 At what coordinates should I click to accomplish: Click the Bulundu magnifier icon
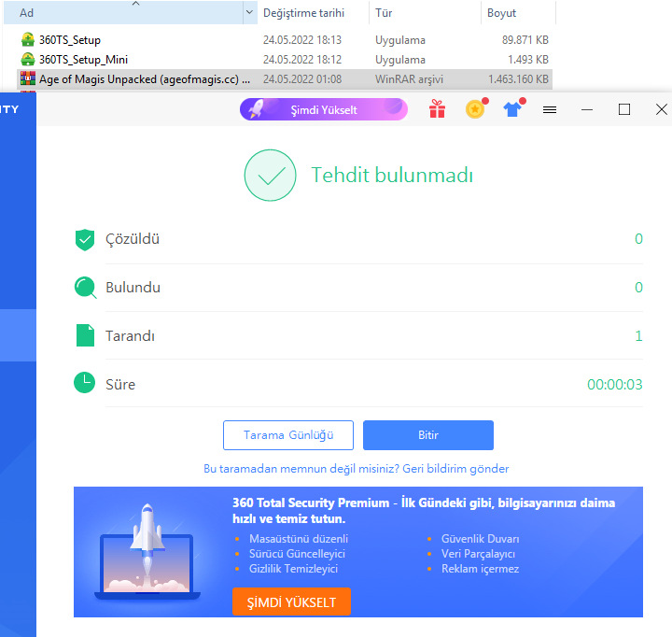tap(85, 287)
